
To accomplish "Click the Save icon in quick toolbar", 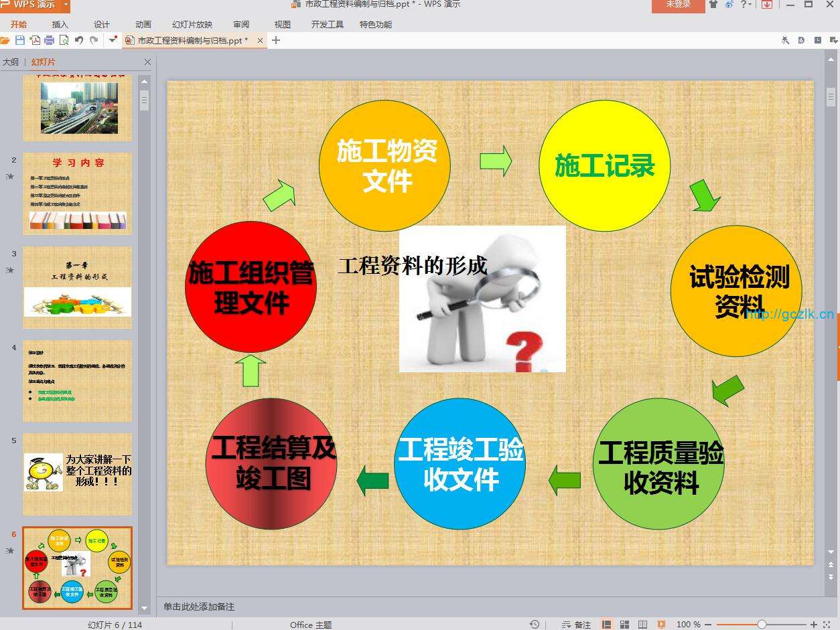I will coord(20,40).
